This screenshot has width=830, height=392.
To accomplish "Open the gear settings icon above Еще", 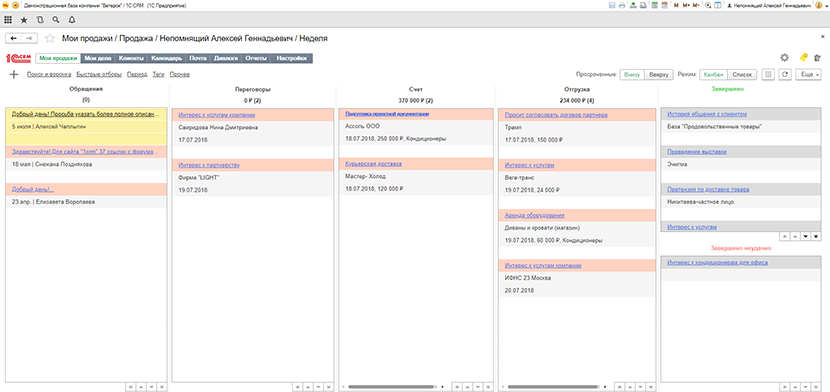I will click(x=784, y=58).
